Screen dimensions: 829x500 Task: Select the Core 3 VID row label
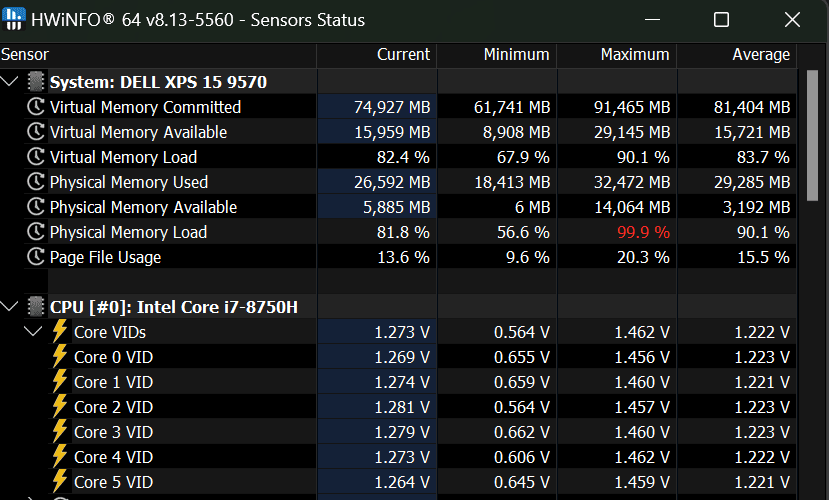coord(114,432)
